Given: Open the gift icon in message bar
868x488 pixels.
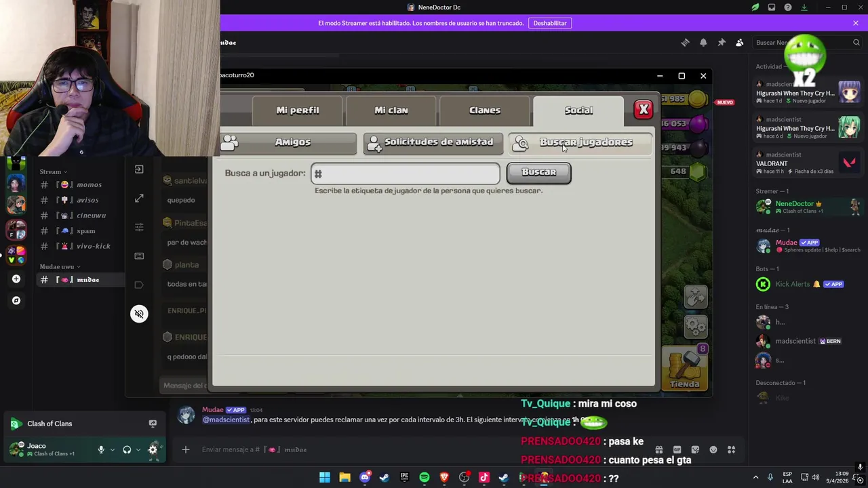Looking at the screenshot, I should pyautogui.click(x=658, y=449).
